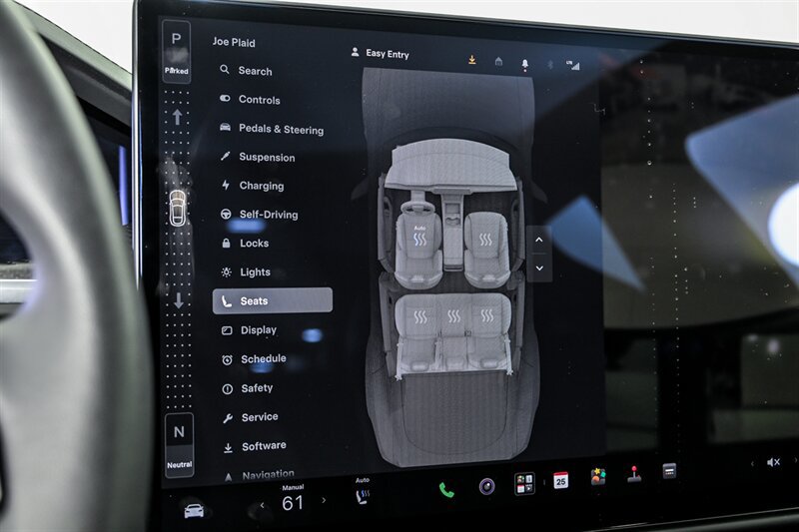799x532 pixels.
Task: Open the Schedule settings
Action: pos(255,359)
